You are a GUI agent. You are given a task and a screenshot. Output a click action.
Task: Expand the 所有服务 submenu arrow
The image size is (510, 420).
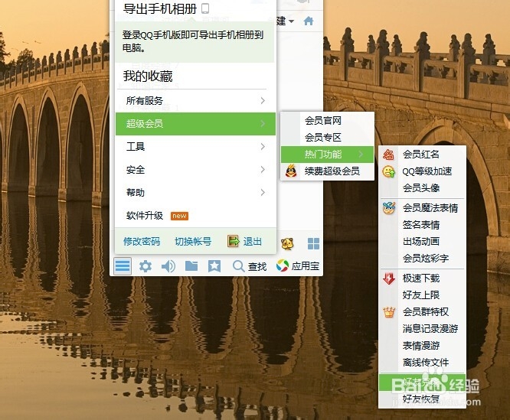[263, 101]
